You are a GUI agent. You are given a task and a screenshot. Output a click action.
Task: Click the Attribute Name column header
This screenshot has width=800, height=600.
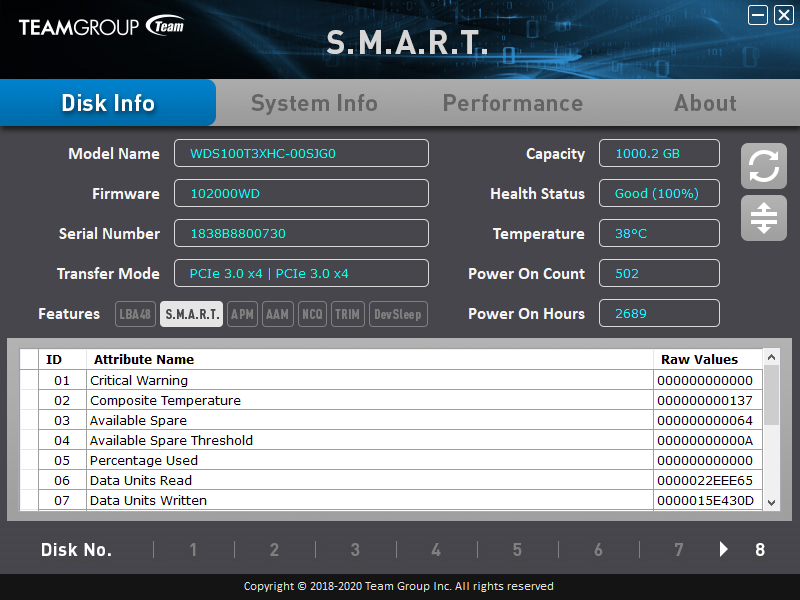pos(370,359)
